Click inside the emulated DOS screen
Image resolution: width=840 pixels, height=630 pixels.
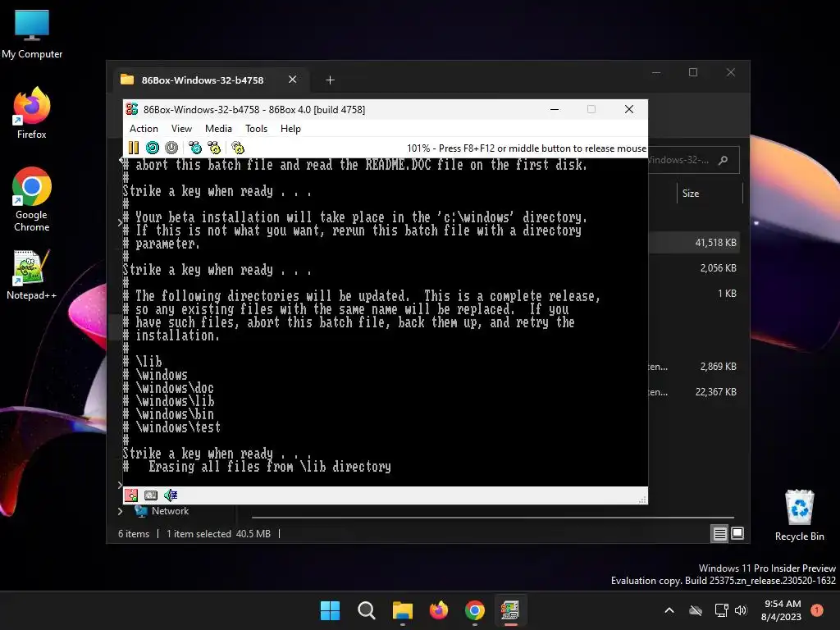386,322
